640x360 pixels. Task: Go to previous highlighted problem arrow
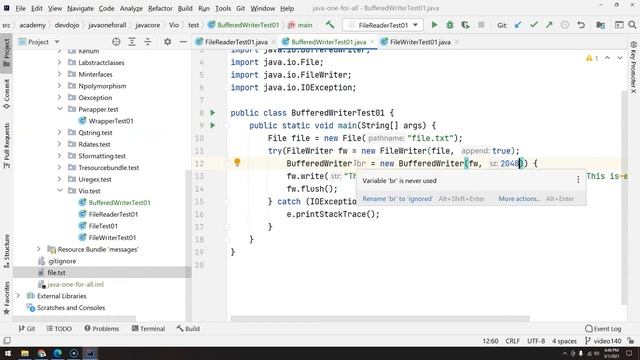click(x=607, y=58)
